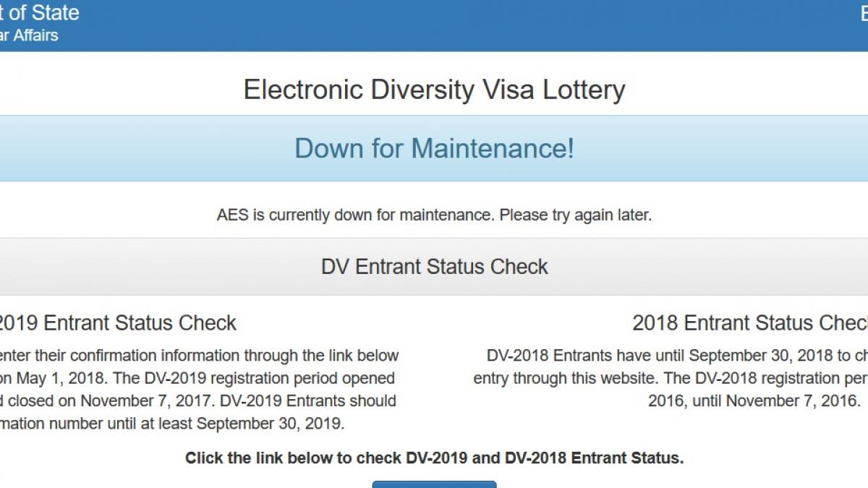This screenshot has height=488, width=868.
Task: Click the 'Affairs' subtitle in the header
Action: (29, 35)
